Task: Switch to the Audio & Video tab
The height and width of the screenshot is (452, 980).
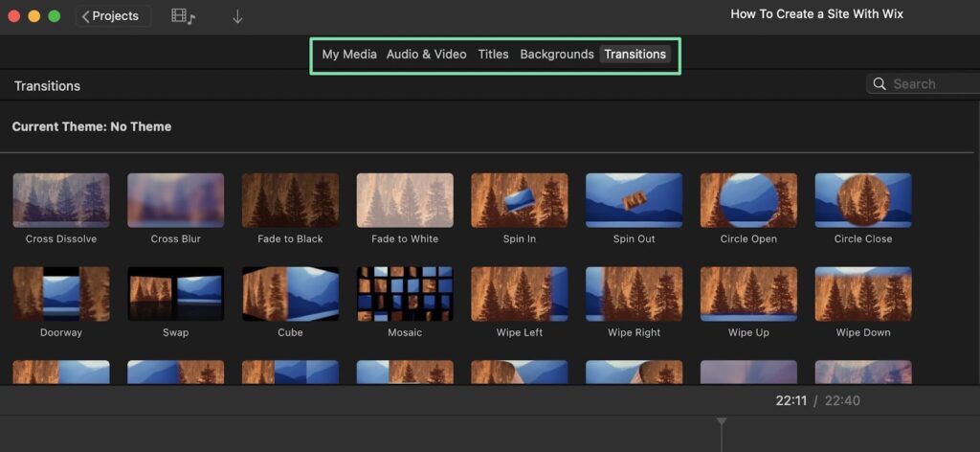Action: tap(426, 55)
